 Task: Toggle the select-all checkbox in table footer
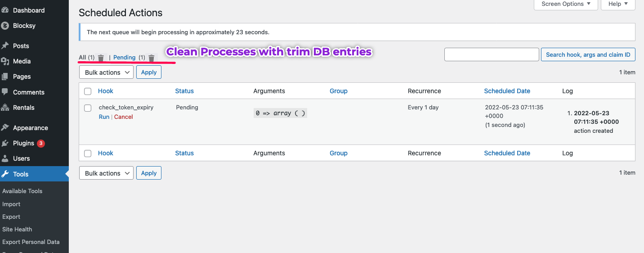click(x=88, y=154)
